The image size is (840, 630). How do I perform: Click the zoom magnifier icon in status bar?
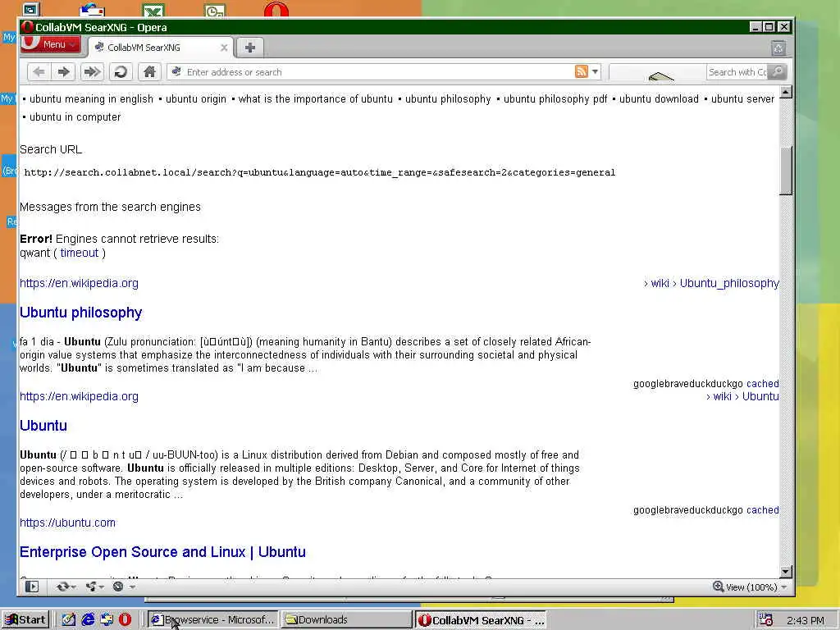[719, 587]
